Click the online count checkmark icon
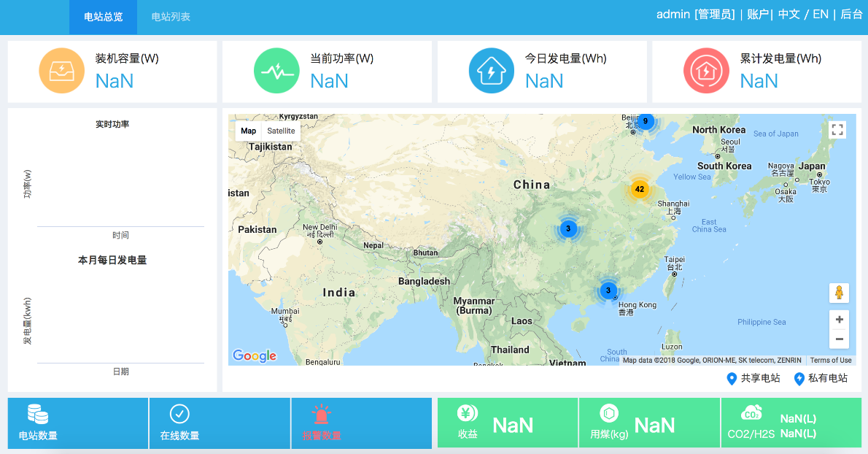Viewport: 868px width, 454px height. [179, 414]
